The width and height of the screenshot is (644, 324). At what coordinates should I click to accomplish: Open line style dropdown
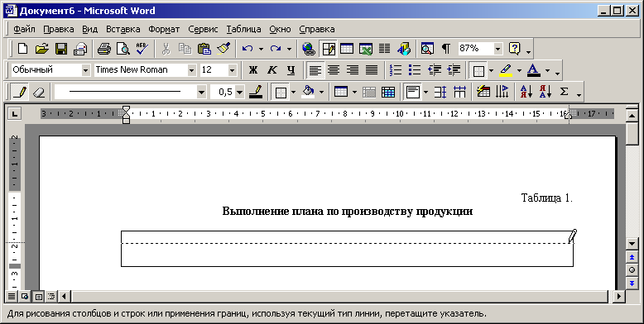click(x=201, y=92)
